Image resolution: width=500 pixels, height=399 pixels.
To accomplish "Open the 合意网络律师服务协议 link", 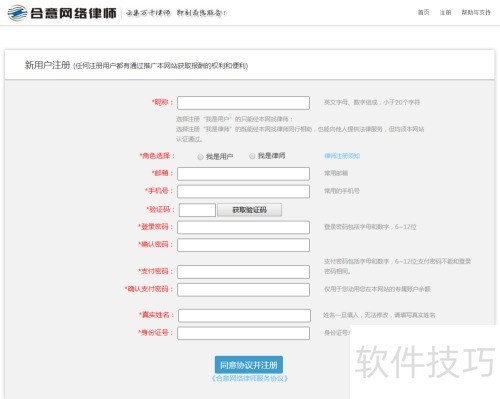I will tap(249, 378).
